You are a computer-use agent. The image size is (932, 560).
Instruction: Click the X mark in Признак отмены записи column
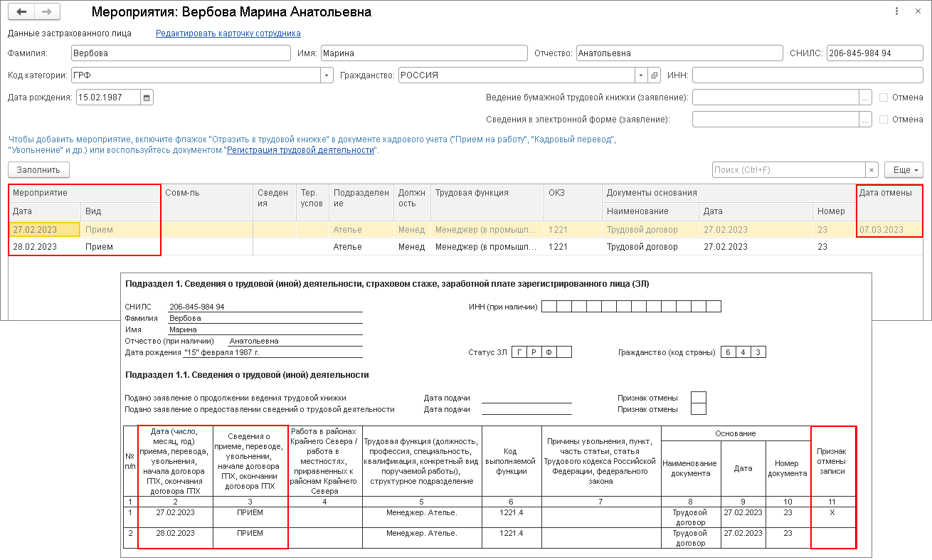[x=832, y=512]
